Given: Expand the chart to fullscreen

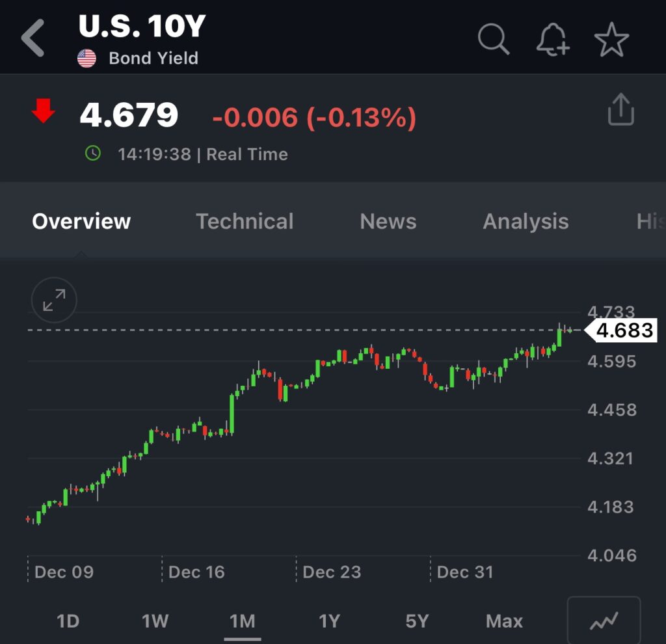Looking at the screenshot, I should (54, 301).
